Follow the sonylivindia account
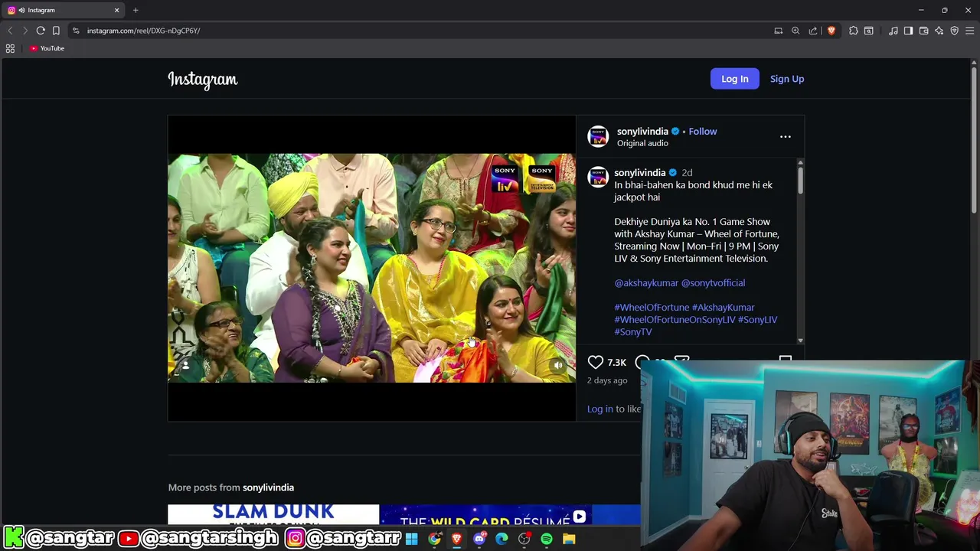This screenshot has width=980, height=551. click(x=703, y=132)
